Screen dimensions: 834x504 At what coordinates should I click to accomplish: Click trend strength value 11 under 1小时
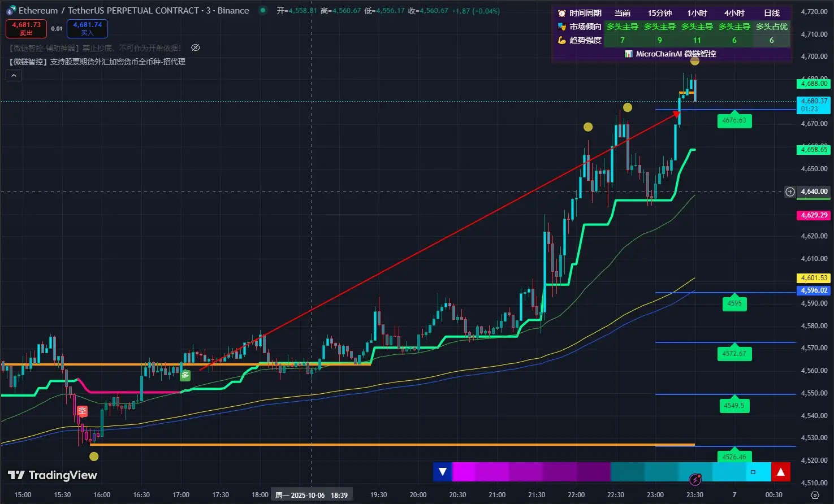pos(697,40)
